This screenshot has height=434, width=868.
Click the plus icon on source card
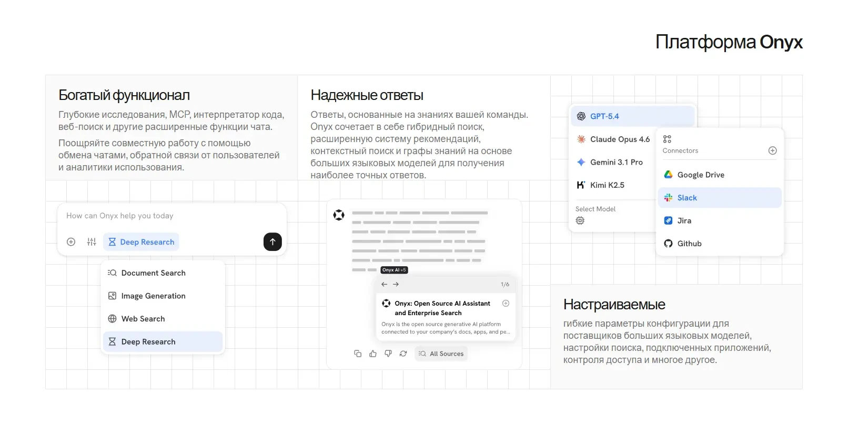506,303
